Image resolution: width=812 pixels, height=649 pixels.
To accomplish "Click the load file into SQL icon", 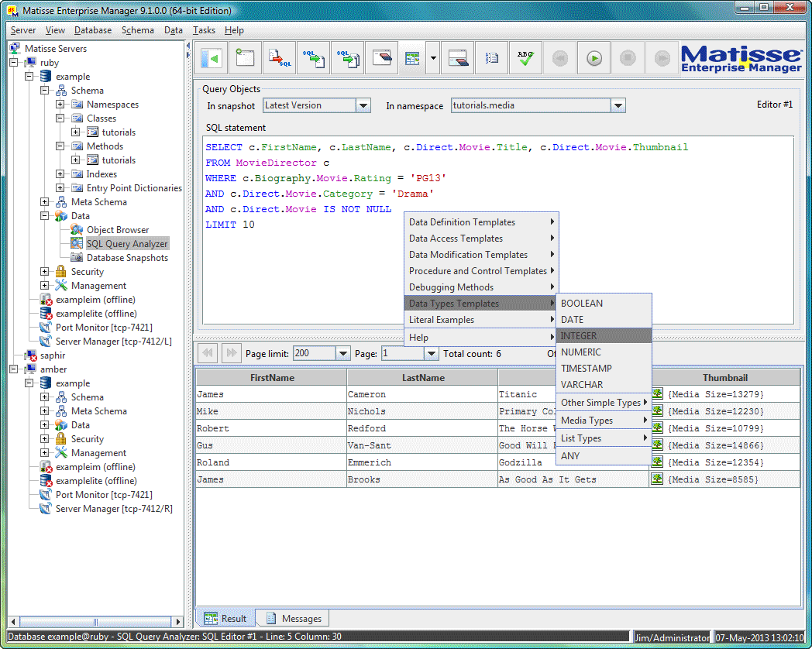I will 279,58.
